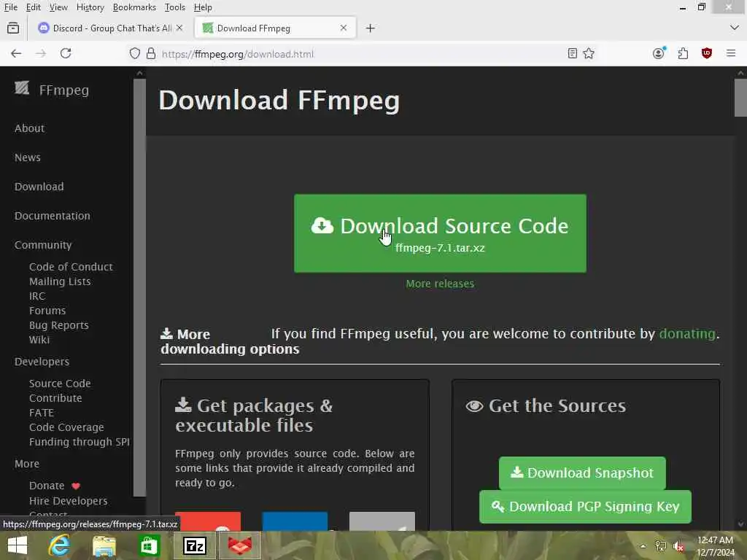Open the IRC sidebar link
Screen dimensions: 747x560
(x=37, y=296)
